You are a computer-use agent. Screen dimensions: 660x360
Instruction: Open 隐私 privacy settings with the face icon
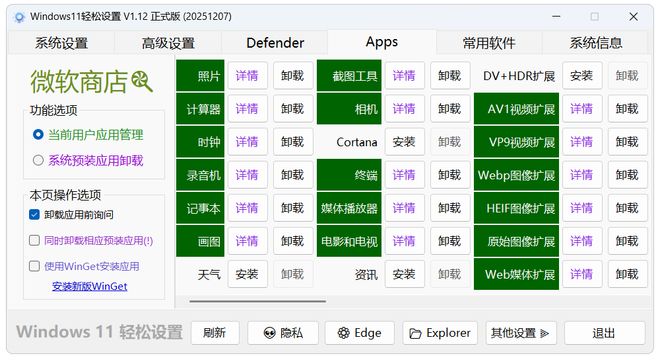click(x=283, y=333)
